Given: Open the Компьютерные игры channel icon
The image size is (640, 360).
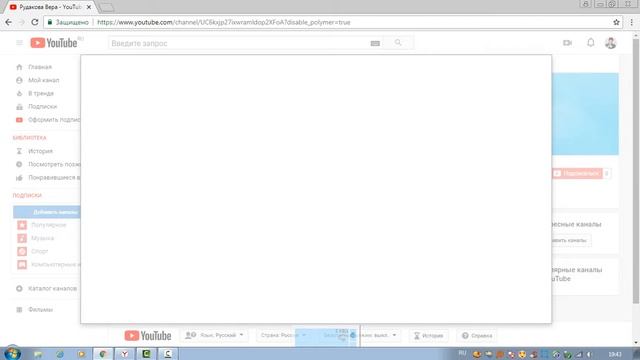Looking at the screenshot, I should (x=22, y=264).
